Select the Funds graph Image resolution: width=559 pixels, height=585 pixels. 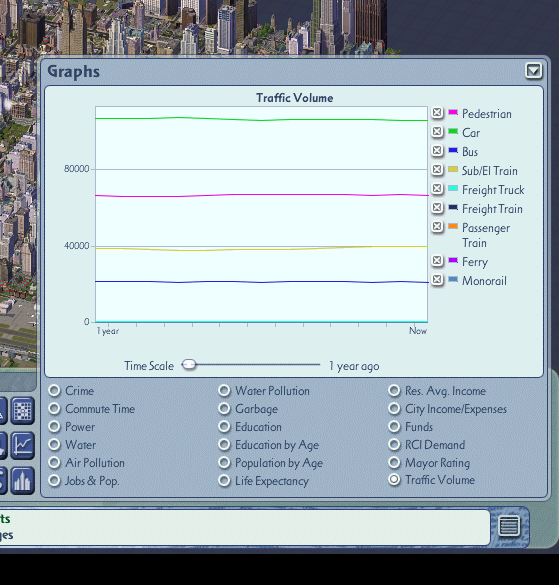(394, 426)
